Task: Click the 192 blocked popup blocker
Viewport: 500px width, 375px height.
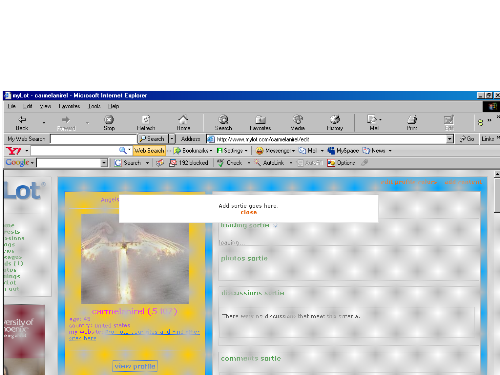Action: [189, 163]
